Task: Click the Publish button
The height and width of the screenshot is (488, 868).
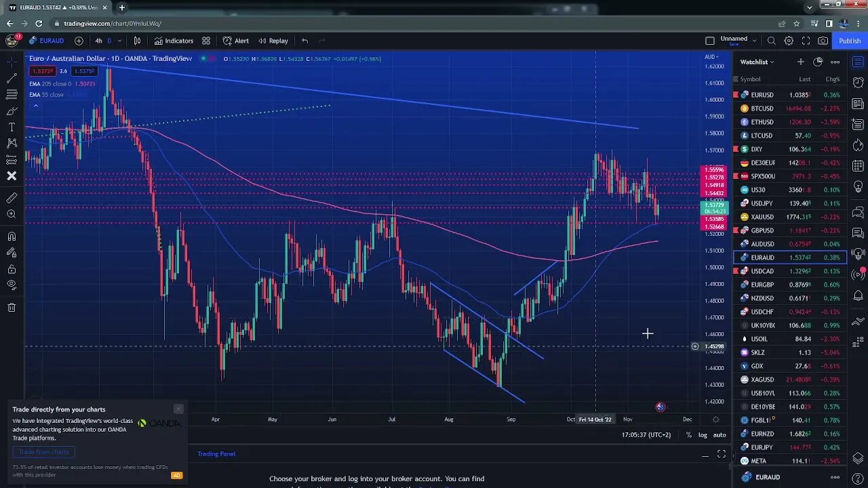Action: 850,41
